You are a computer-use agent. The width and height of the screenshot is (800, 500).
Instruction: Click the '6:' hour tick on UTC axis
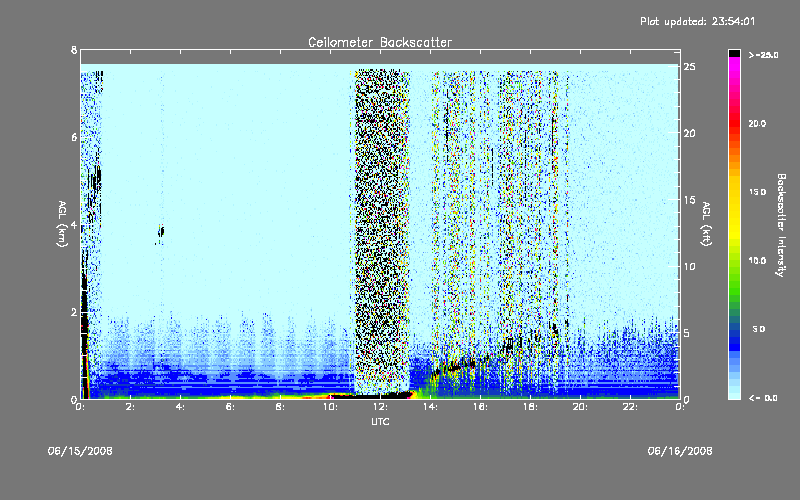pos(230,407)
